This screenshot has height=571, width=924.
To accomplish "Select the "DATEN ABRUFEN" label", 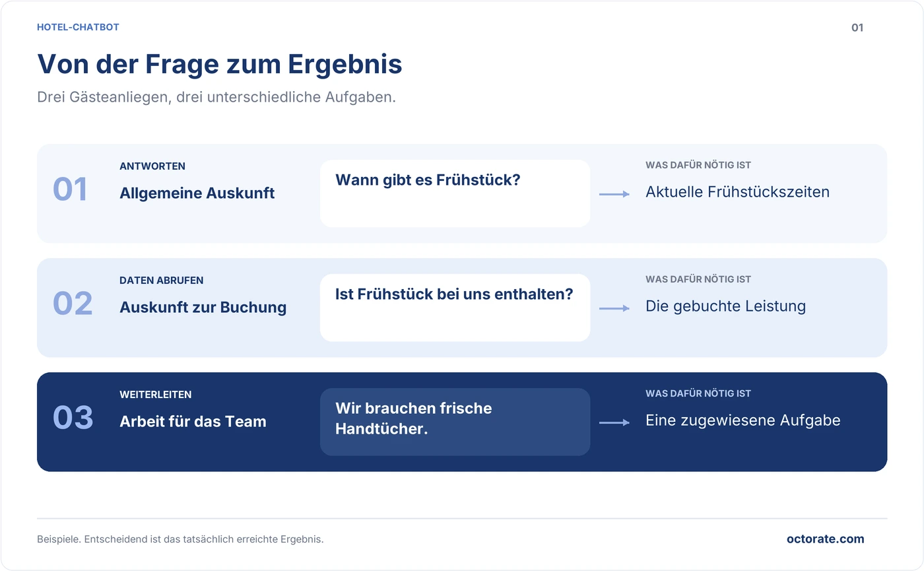I will [162, 281].
